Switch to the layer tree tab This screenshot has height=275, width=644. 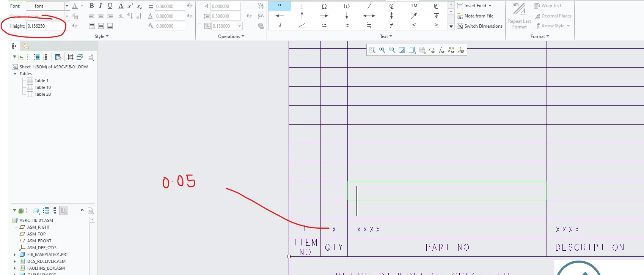tap(25, 46)
